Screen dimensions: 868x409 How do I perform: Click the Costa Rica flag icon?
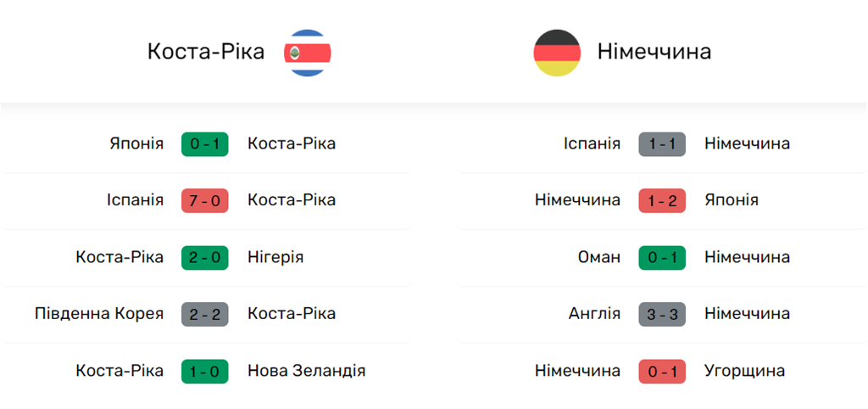tap(308, 53)
